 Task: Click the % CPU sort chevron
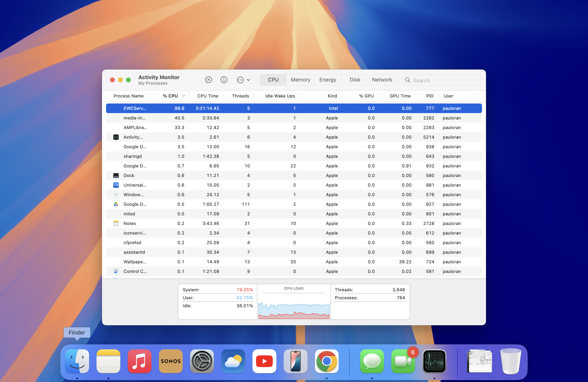[x=183, y=96]
